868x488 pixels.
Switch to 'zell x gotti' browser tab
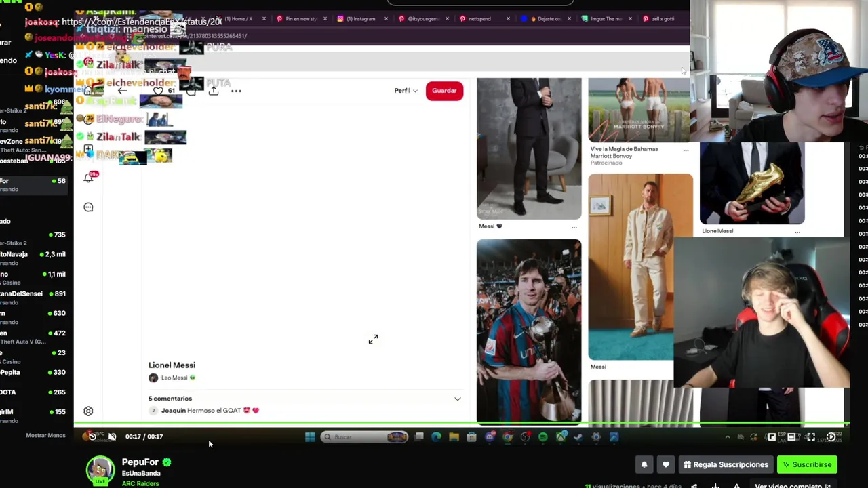[x=658, y=19]
